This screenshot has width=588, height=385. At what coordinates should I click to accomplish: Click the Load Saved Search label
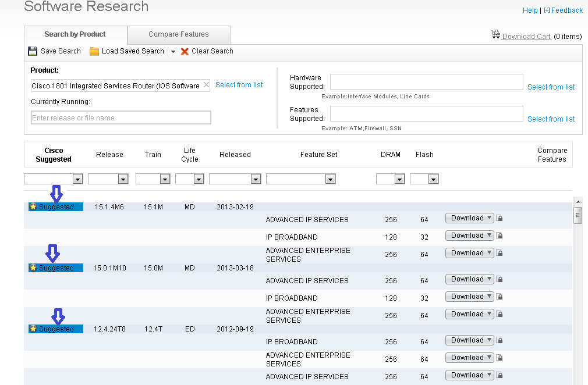click(x=133, y=51)
